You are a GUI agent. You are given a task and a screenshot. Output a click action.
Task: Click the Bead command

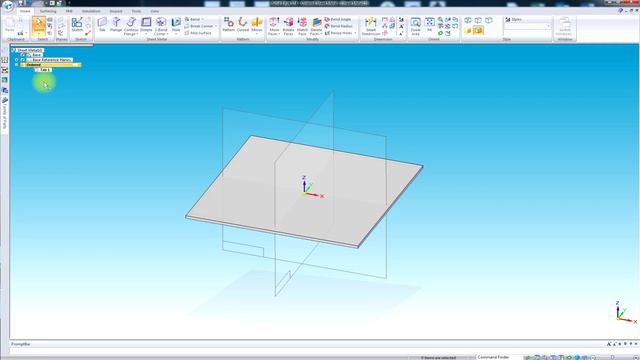[192, 19]
